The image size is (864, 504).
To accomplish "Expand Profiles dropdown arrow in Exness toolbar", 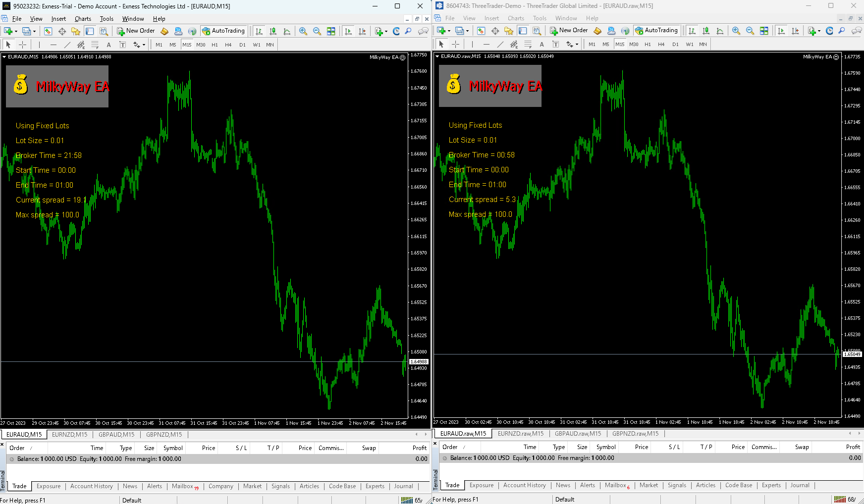I will [34, 31].
